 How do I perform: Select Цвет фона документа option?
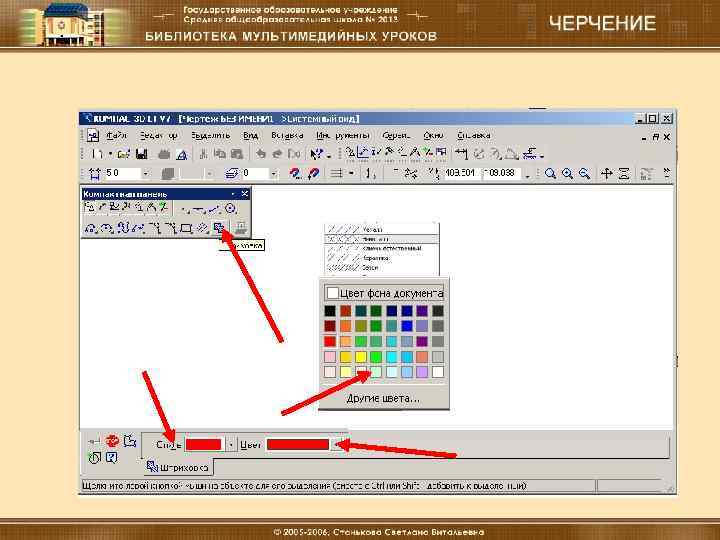pos(384,293)
